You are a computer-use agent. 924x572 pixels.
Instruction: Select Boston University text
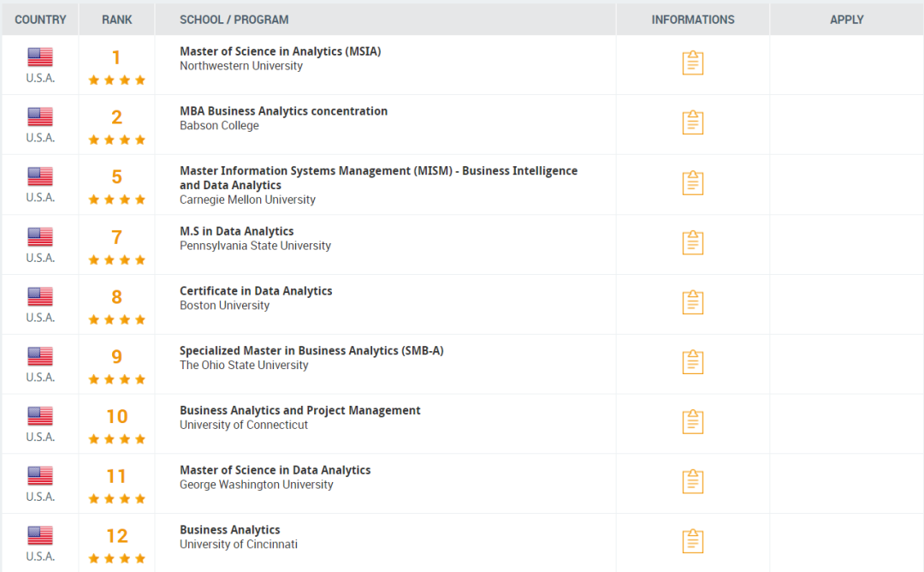pos(224,306)
